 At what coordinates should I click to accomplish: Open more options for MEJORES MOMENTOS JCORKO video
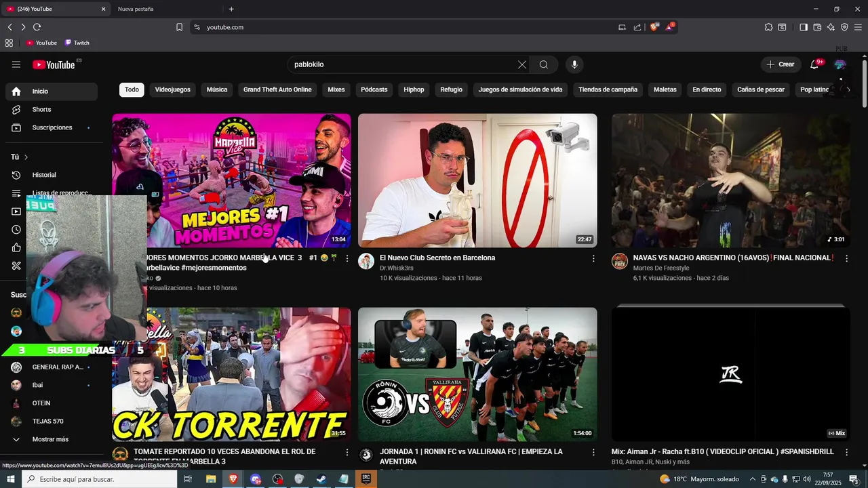tap(347, 258)
